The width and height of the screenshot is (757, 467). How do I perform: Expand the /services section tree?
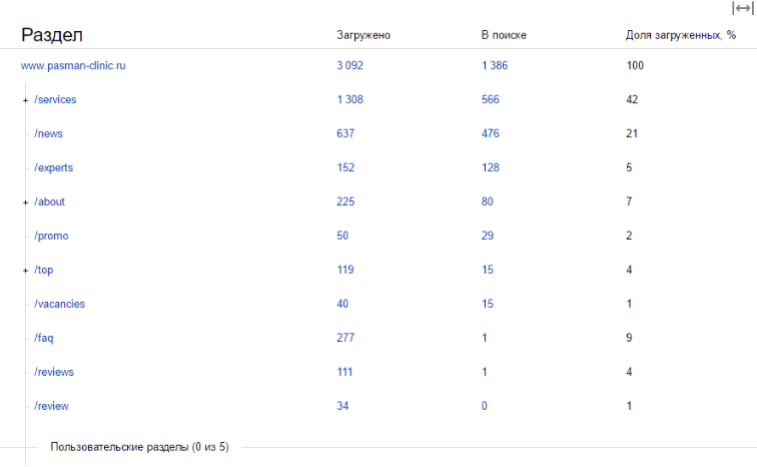[26, 100]
